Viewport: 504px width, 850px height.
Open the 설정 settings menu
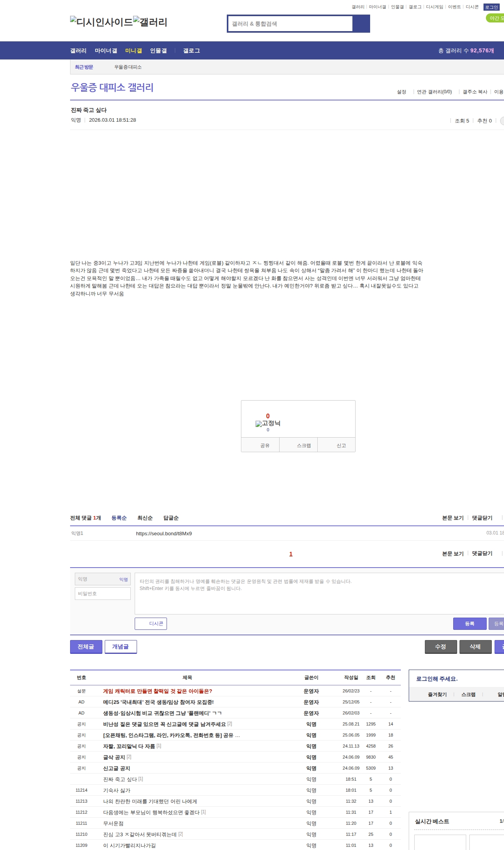pyautogui.click(x=401, y=92)
